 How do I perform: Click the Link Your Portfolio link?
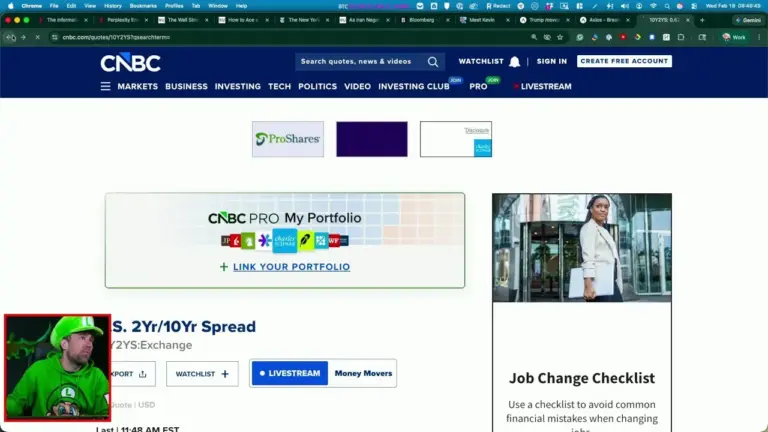coord(291,267)
